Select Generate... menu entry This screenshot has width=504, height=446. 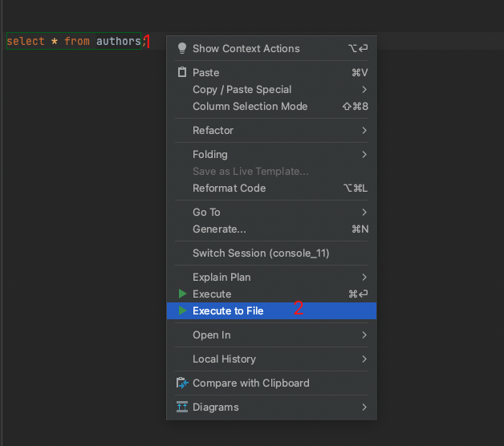[x=219, y=229]
